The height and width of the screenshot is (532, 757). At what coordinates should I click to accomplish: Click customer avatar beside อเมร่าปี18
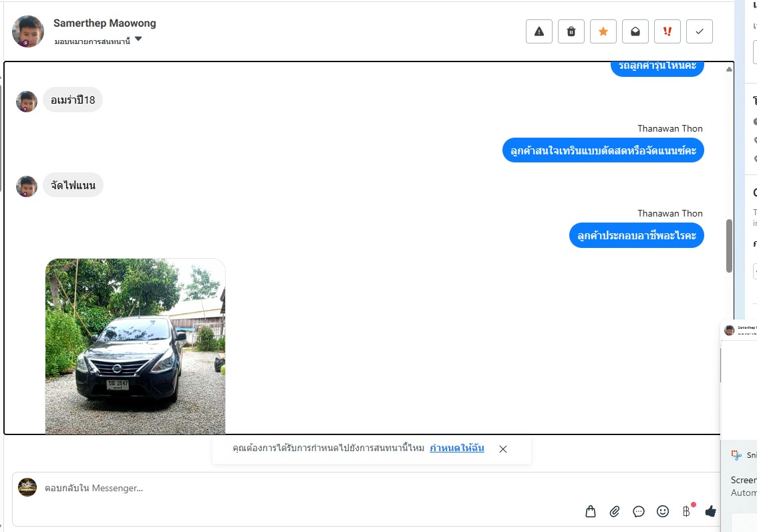pos(27,102)
